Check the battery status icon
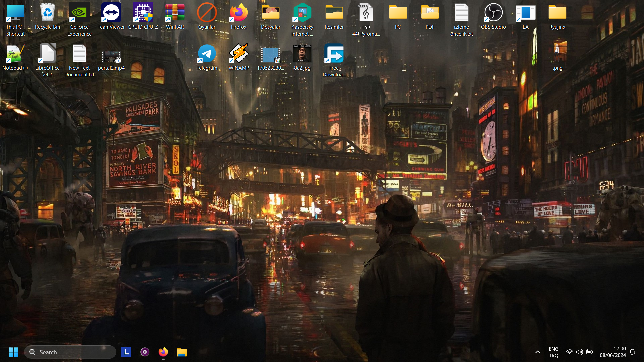644x362 pixels. point(589,352)
